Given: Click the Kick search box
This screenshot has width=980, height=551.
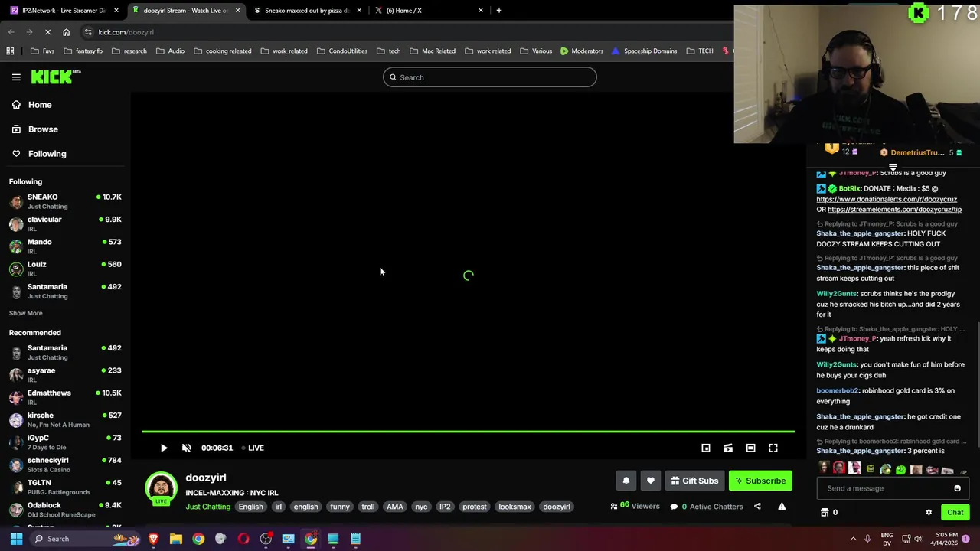Looking at the screenshot, I should pos(490,77).
